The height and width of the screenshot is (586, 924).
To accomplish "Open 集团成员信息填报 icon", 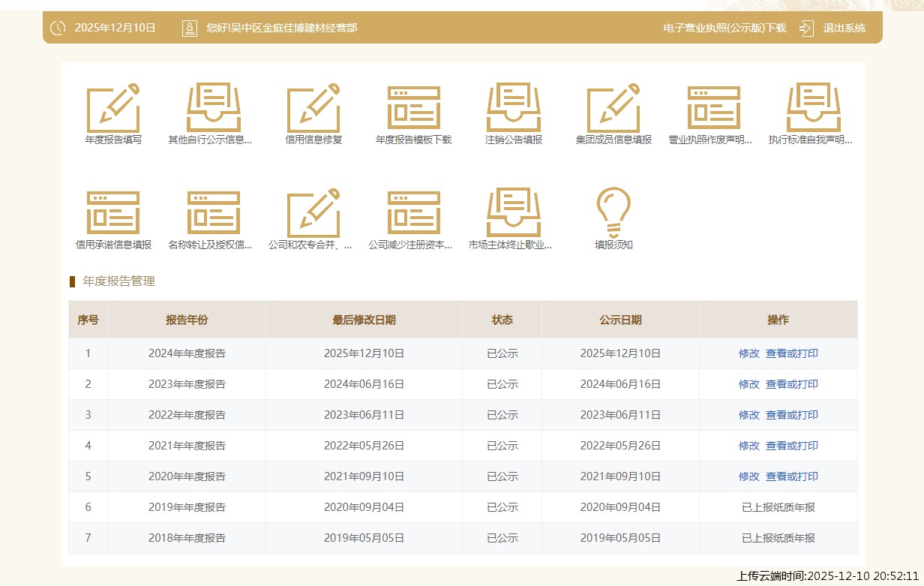I will pos(613,108).
